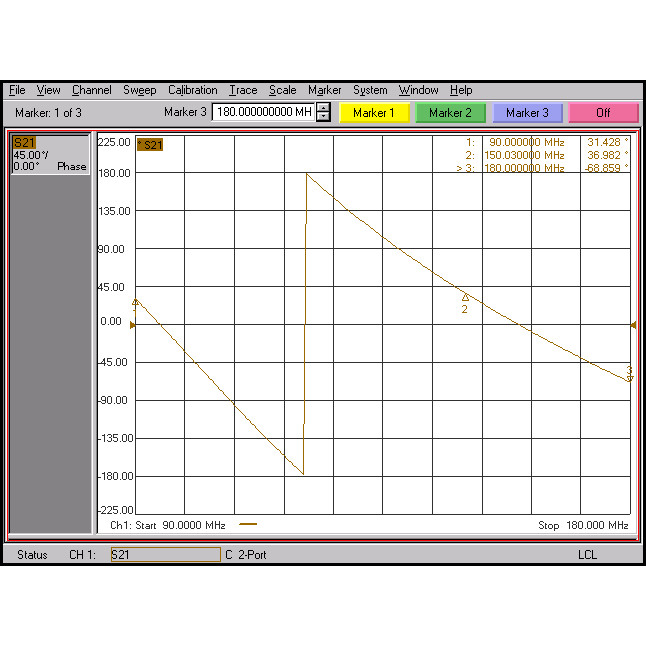Open the File menu
646x646 pixels.
17,90
